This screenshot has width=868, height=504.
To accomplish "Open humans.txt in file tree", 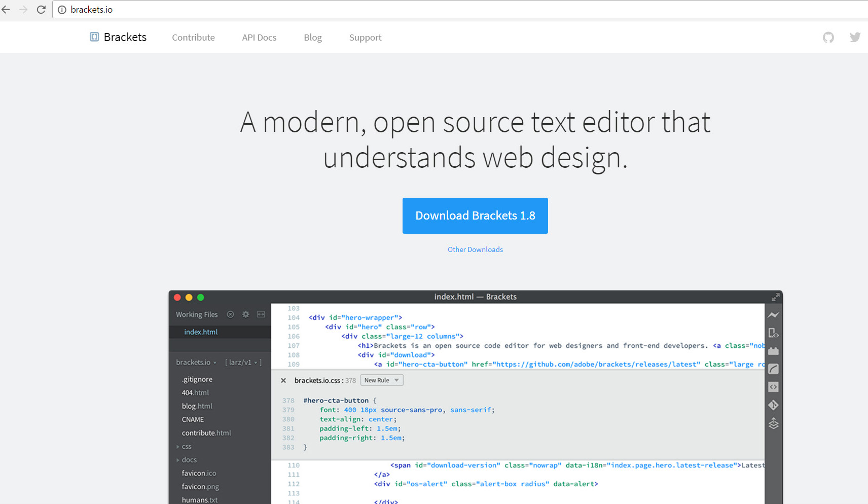I will [200, 500].
